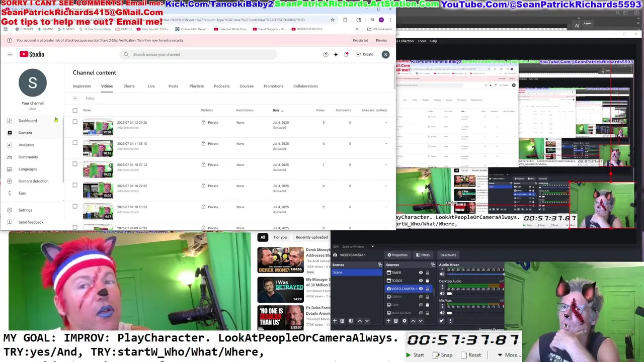
Task: Open the YouTube Studio hamburger menu
Action: point(10,54)
